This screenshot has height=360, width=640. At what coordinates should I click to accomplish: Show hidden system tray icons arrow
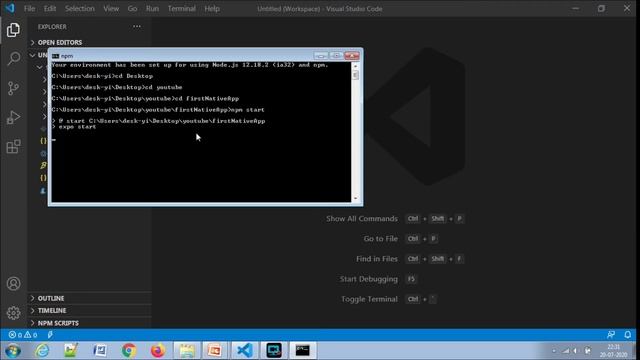click(554, 351)
